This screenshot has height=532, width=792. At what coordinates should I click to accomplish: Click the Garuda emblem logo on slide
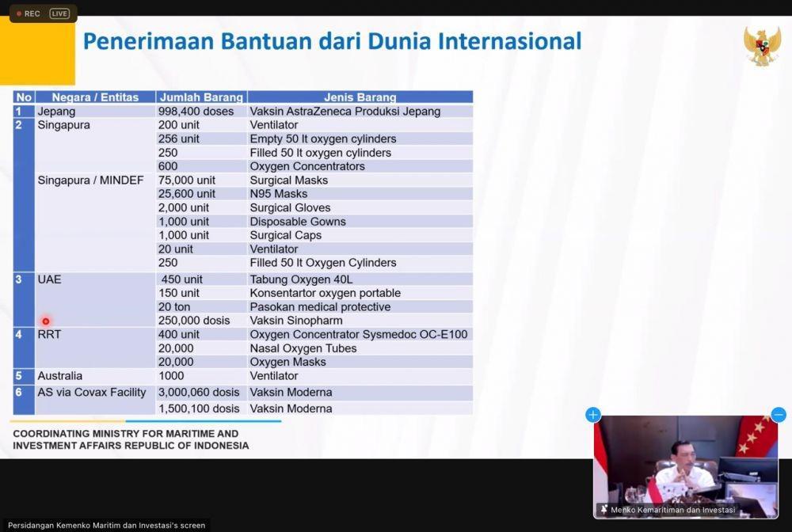point(761,46)
